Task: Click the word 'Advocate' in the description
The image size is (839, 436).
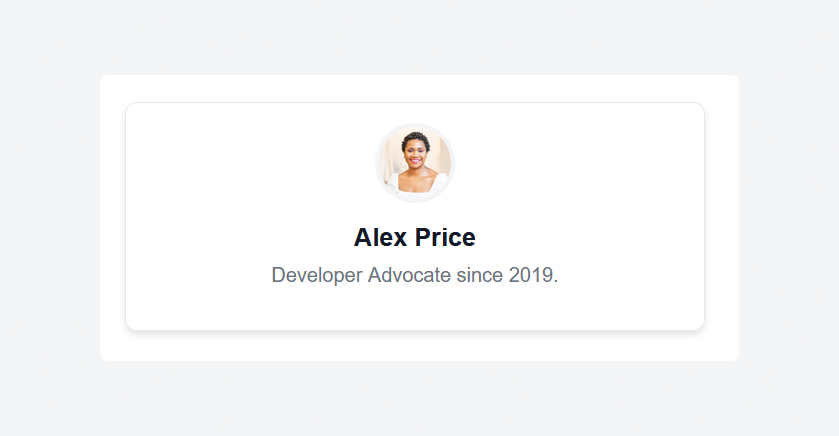Action: click(409, 275)
